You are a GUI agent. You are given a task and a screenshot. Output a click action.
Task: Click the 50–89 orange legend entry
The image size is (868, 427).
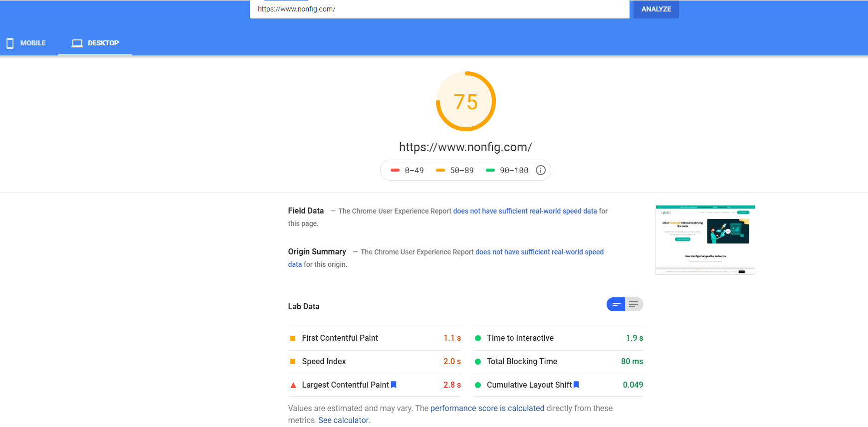pos(454,170)
